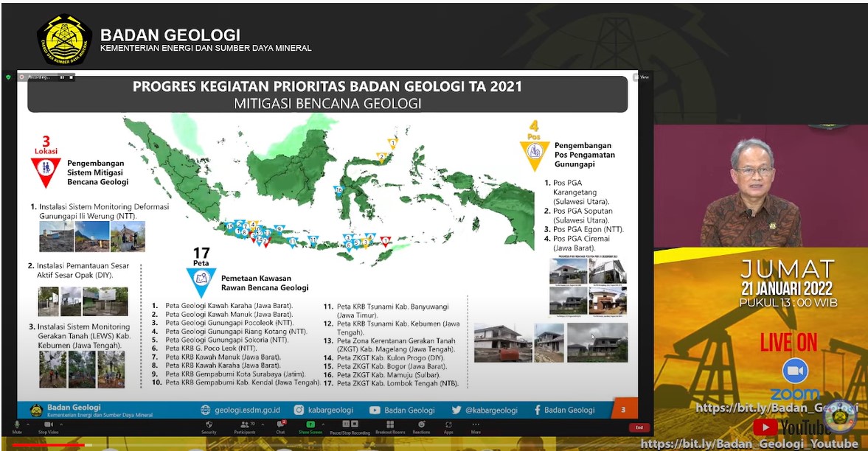Click the Instagram icon beside kabargeologi
This screenshot has width=868, height=451.
[299, 410]
